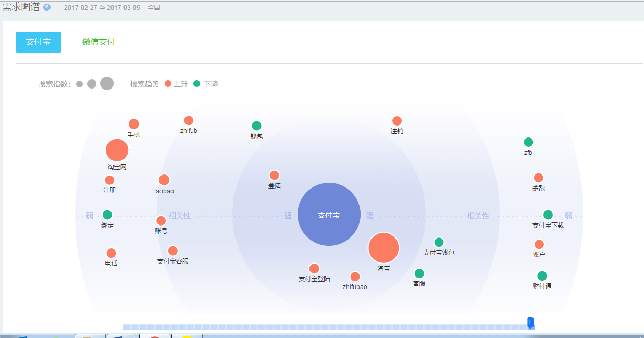Select the green zfb bubble

point(528,142)
